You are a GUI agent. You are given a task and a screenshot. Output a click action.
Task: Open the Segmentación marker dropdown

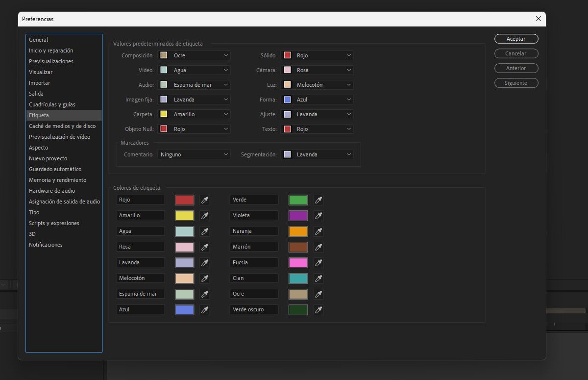(x=317, y=154)
